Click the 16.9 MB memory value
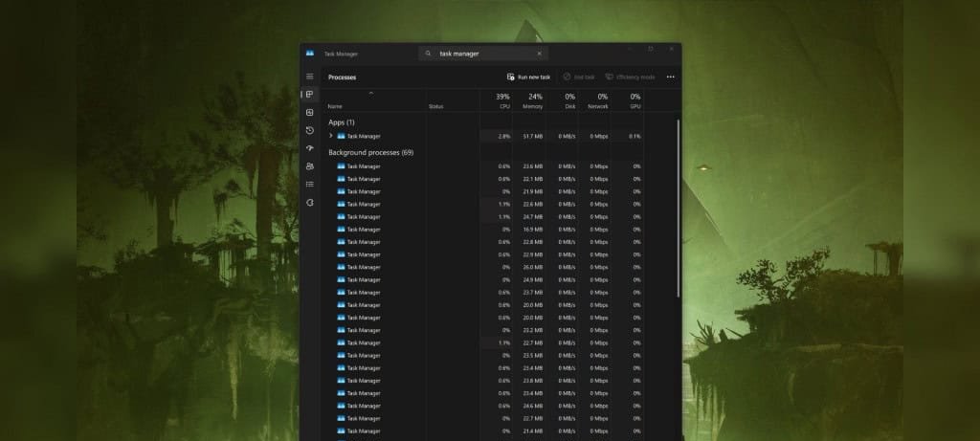 pyautogui.click(x=533, y=230)
